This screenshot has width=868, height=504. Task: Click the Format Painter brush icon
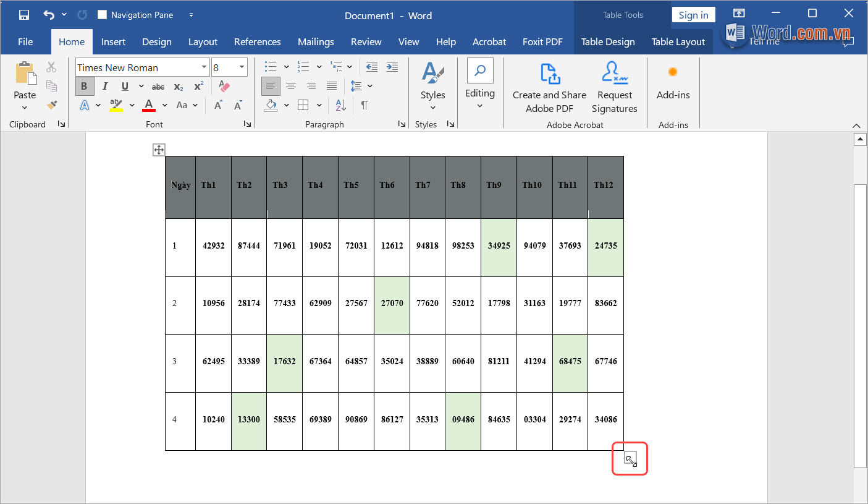[52, 105]
